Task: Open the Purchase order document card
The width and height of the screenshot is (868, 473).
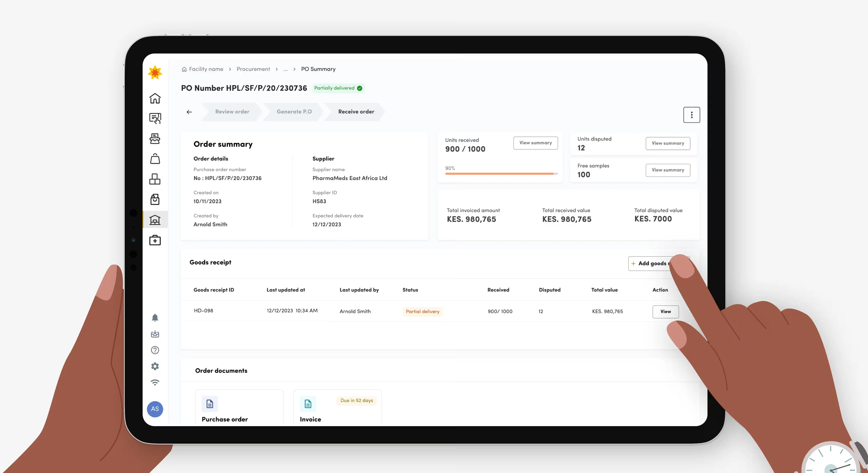Action: coord(239,407)
